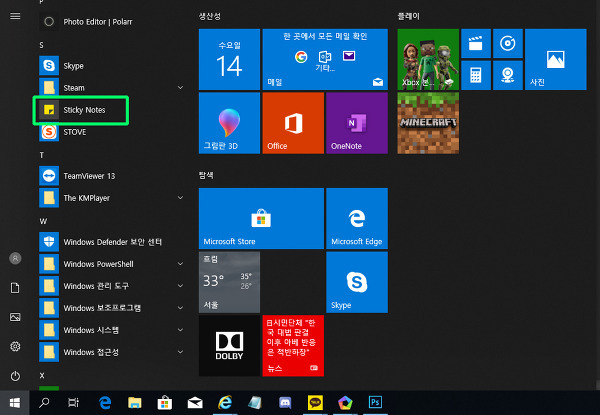Open Settings gear icon

15,347
